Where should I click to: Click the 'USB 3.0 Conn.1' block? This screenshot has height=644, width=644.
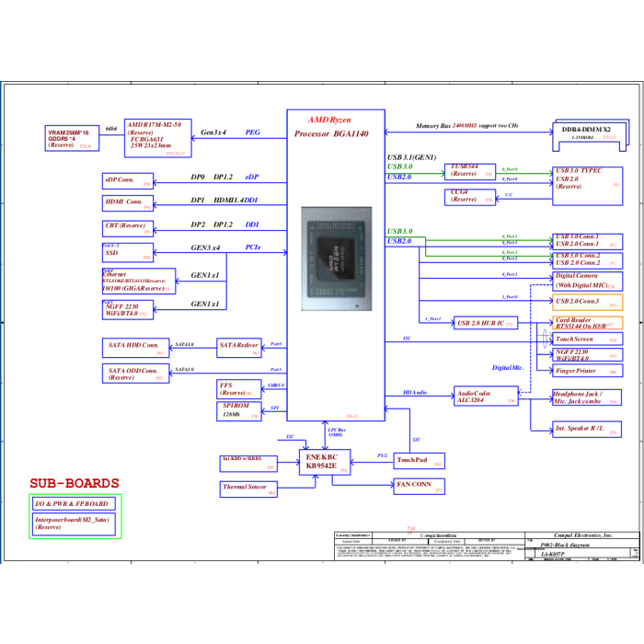[x=587, y=241]
